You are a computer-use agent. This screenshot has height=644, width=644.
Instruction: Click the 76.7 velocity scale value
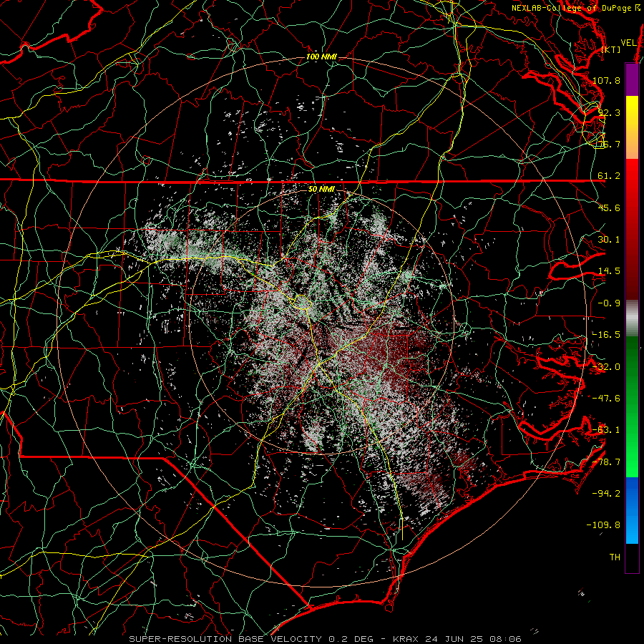pos(609,144)
